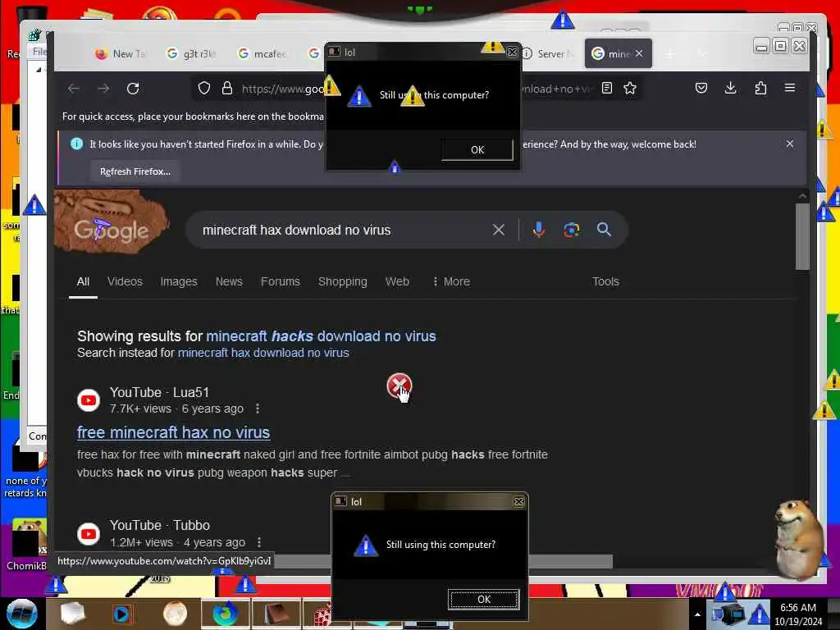The height and width of the screenshot is (630, 840).
Task: Bookmark this page with the star icon
Action: 630,89
